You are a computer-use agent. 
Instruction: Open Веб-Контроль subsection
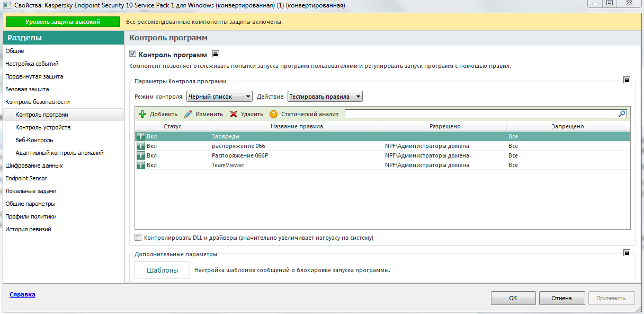34,140
